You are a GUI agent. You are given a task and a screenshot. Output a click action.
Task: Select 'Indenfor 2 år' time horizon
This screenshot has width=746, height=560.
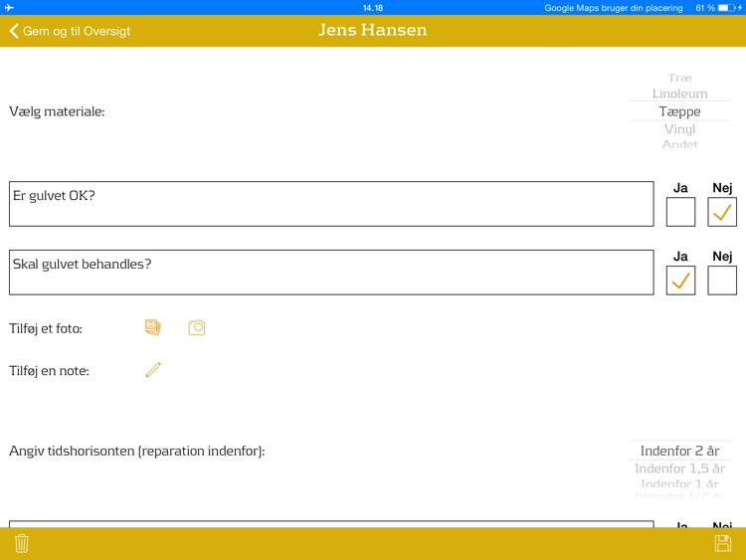[679, 451]
